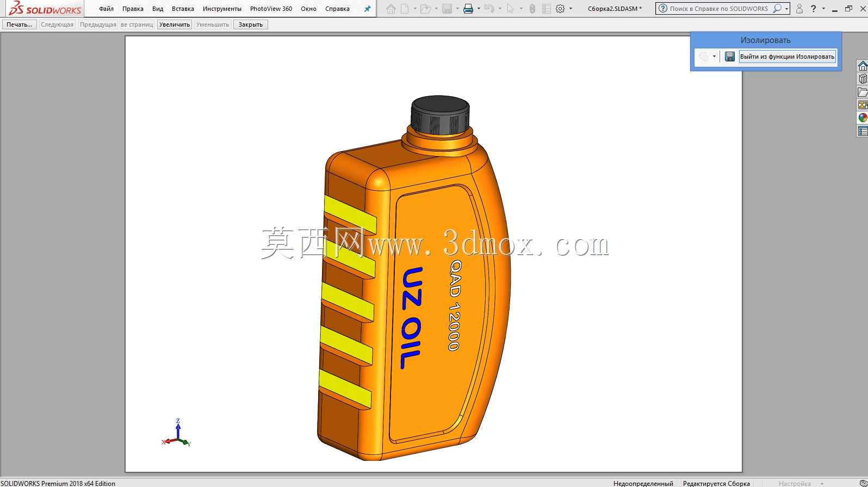The image size is (868, 487).
Task: Click 'Выйти из функции Изолировать' button
Action: click(787, 57)
